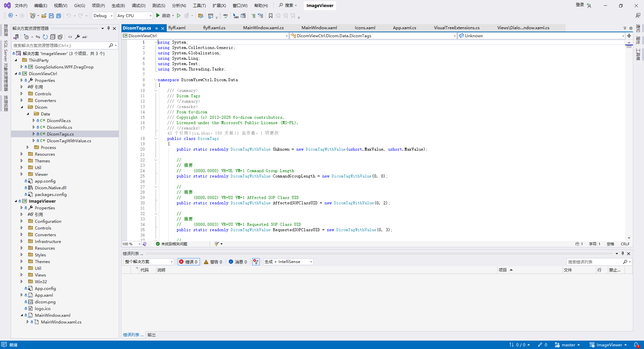Collapse all nodes in Solution Explorer
The width and height of the screenshot is (644, 349).
click(x=53, y=37)
